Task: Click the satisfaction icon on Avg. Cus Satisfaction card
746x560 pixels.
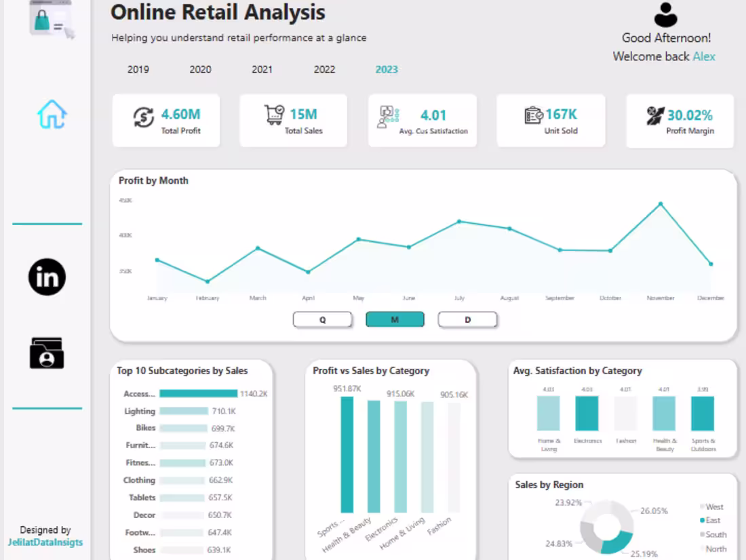Action: pos(389,117)
